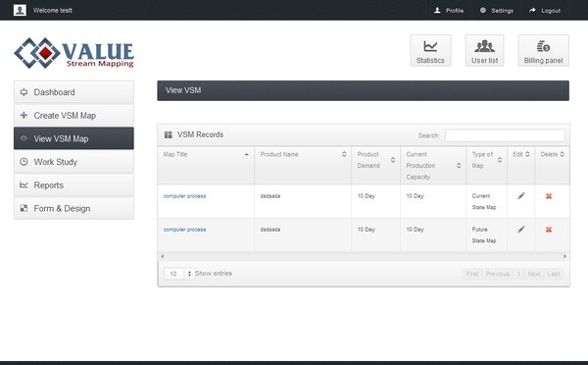Click the user avatar icon beside Welcome testt
The image size is (588, 365).
pyautogui.click(x=20, y=10)
